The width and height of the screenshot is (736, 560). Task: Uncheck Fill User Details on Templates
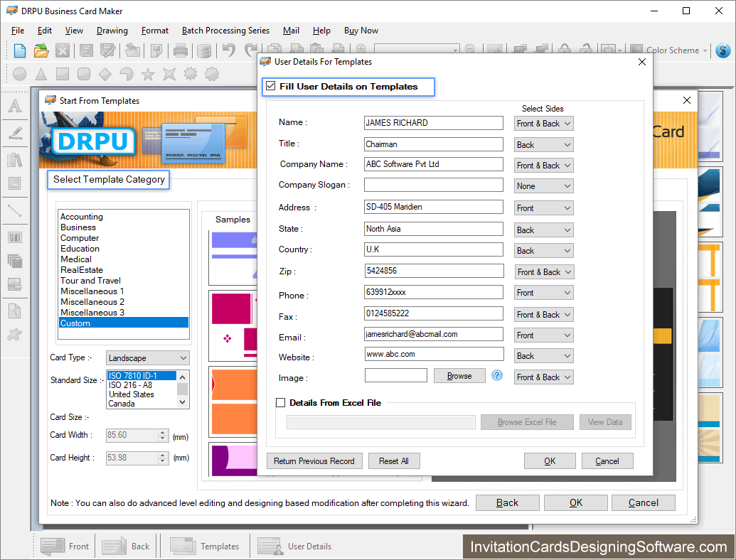click(x=270, y=86)
